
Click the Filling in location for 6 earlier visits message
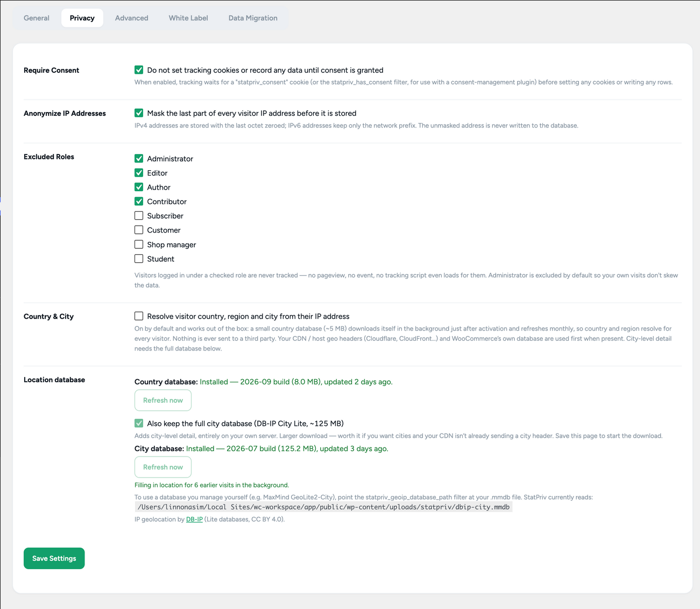211,485
